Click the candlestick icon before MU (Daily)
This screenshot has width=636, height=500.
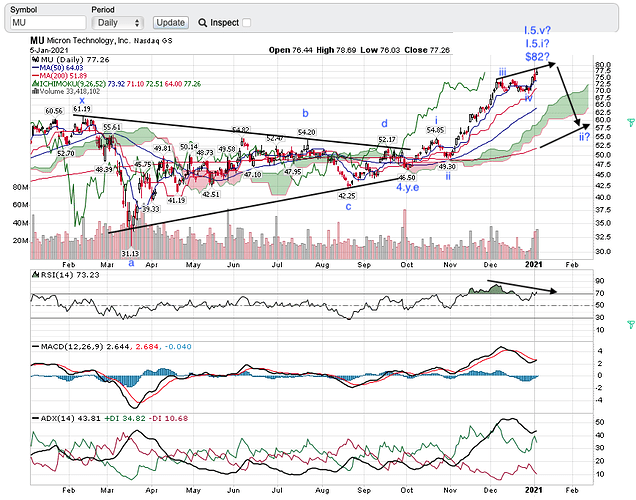pos(34,61)
